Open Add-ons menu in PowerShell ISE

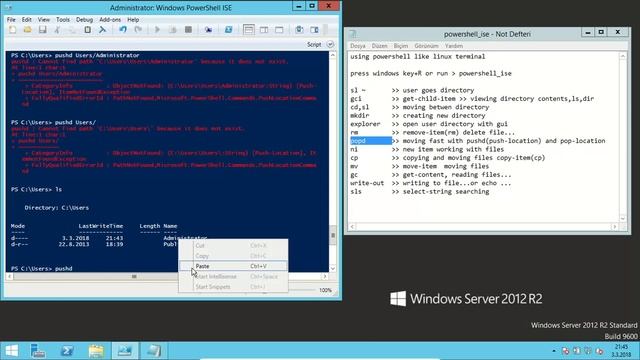pyautogui.click(x=110, y=20)
